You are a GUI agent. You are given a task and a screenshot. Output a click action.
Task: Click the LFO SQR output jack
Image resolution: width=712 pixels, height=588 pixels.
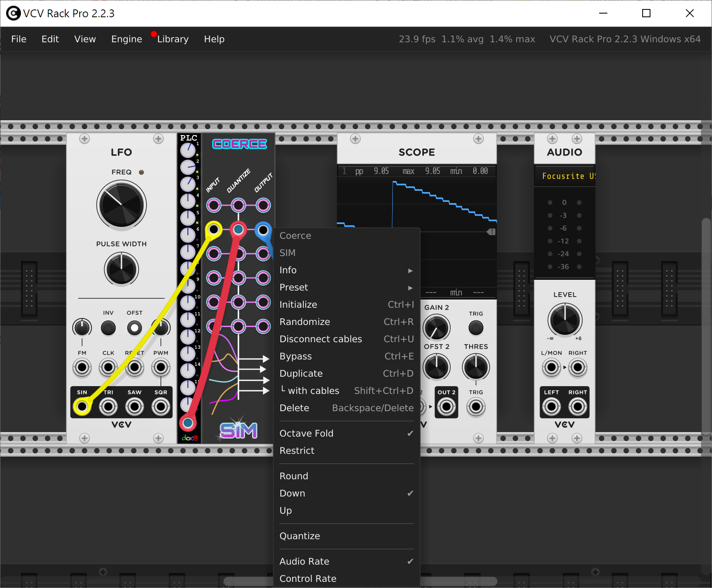pyautogui.click(x=160, y=407)
